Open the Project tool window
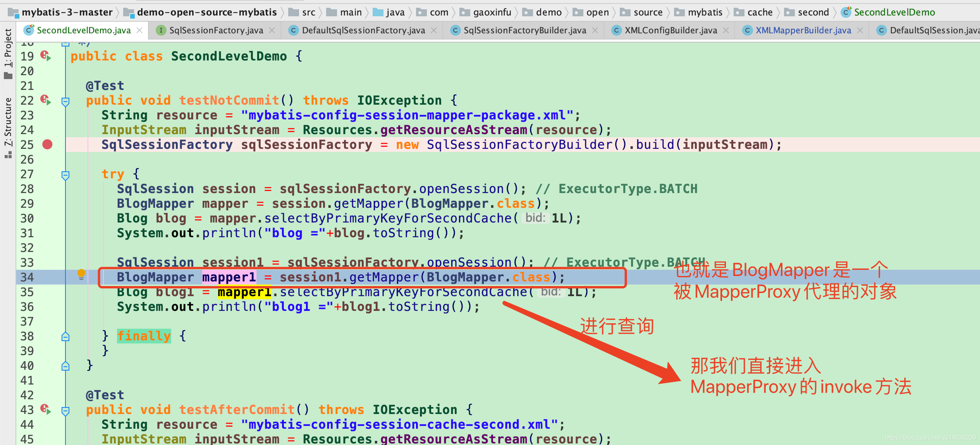Screen dimensions: 980x445 tap(8, 53)
